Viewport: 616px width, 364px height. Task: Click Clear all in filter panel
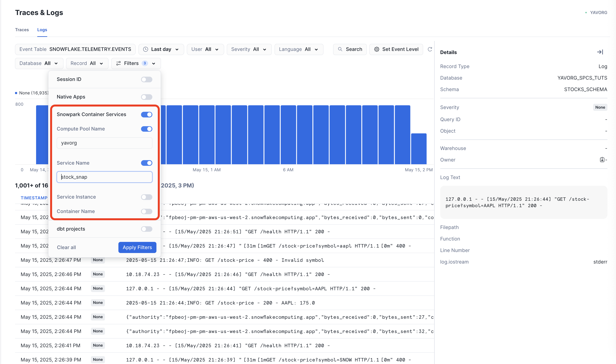(67, 248)
